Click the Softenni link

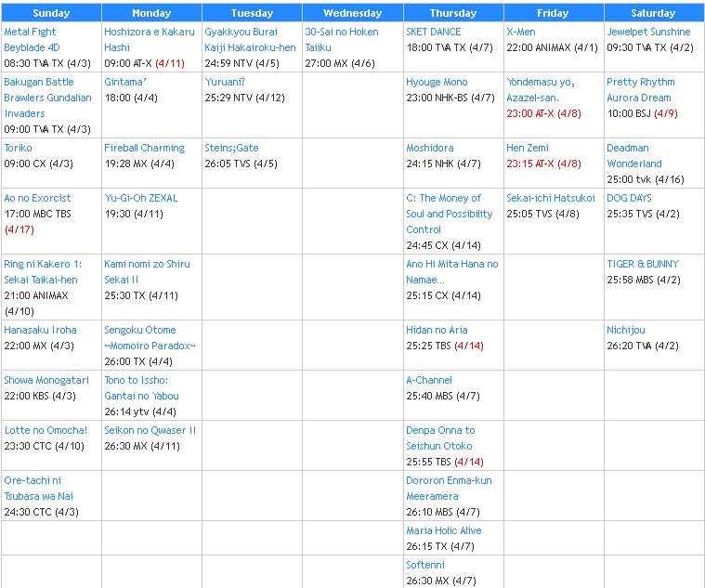424,565
